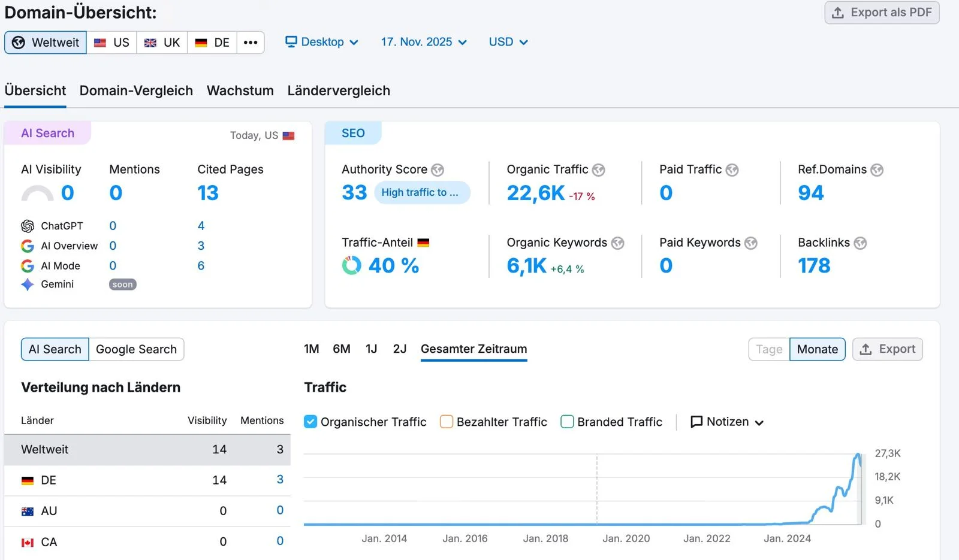Viewport: 959px width, 560px height.
Task: Click the globe icon next to Authority Score
Action: [438, 170]
